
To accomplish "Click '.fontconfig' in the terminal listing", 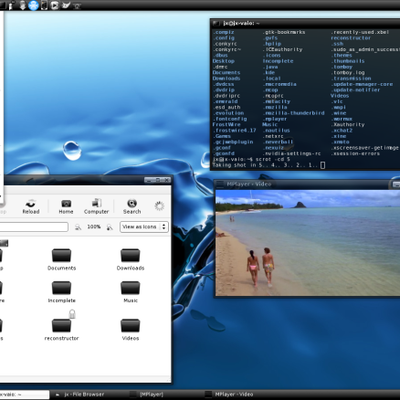I will 230,119.
